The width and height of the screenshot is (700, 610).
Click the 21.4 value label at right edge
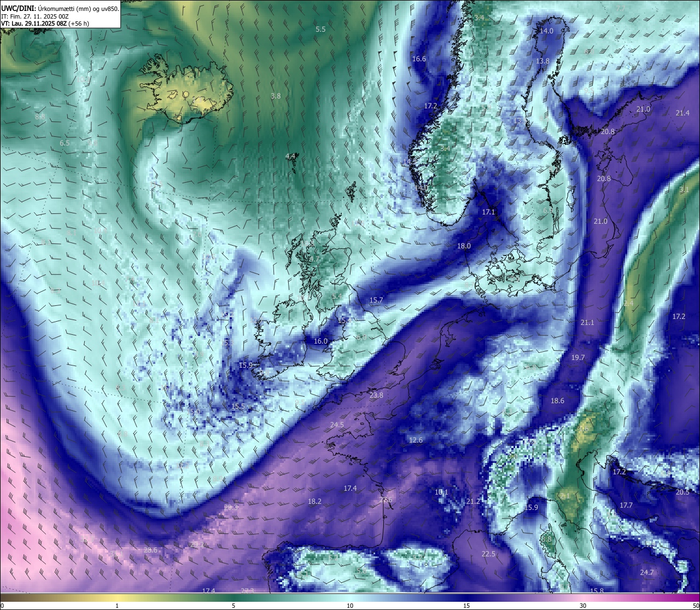click(x=682, y=113)
